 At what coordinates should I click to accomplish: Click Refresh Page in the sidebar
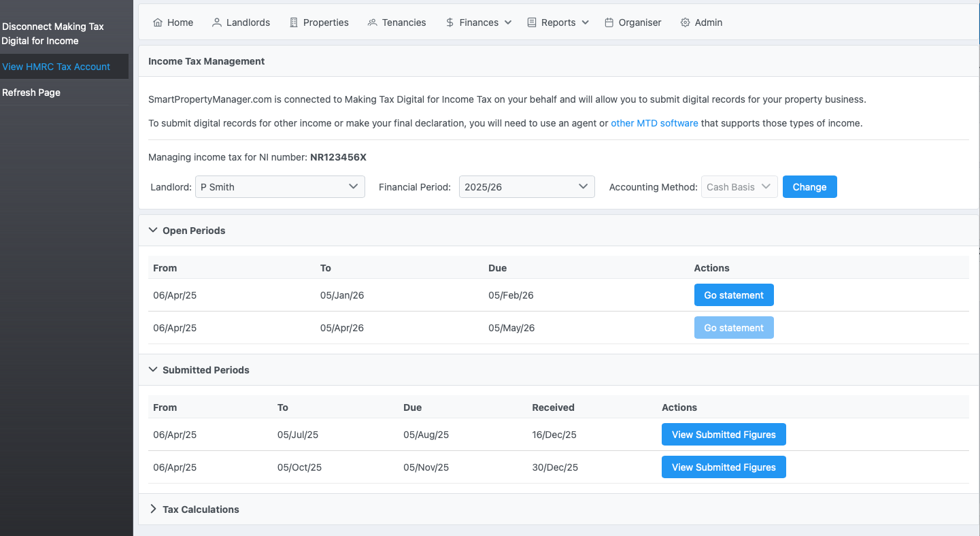31,93
